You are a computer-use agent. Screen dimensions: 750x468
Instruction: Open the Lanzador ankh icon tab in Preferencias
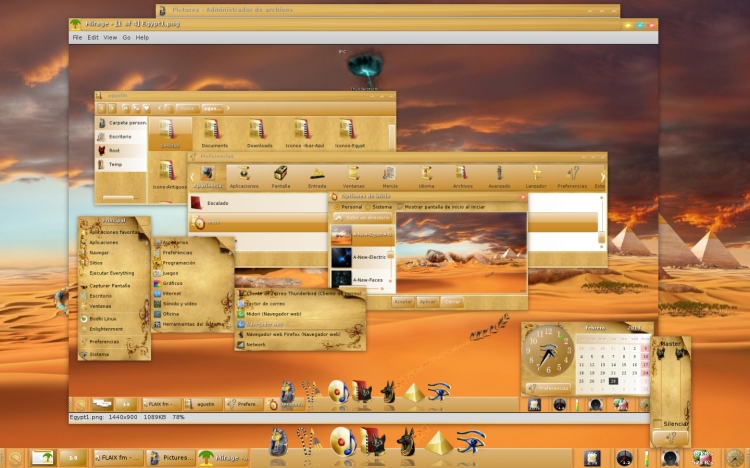536,177
